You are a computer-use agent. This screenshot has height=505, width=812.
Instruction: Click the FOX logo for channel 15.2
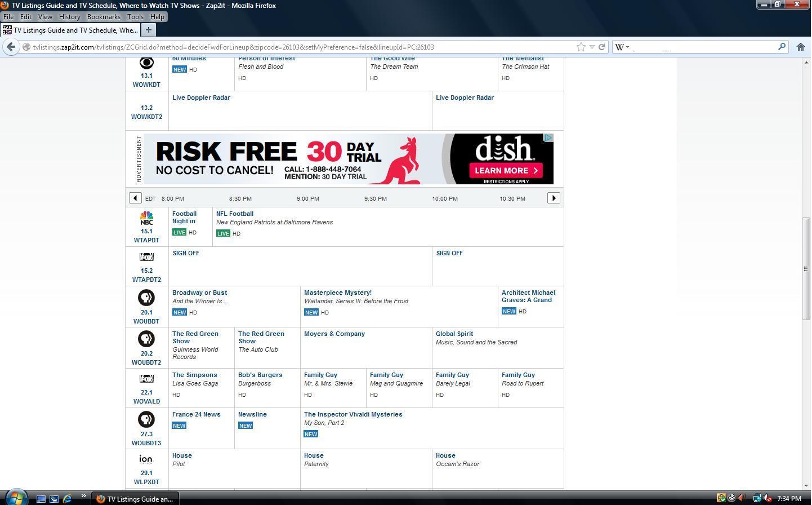tap(146, 257)
